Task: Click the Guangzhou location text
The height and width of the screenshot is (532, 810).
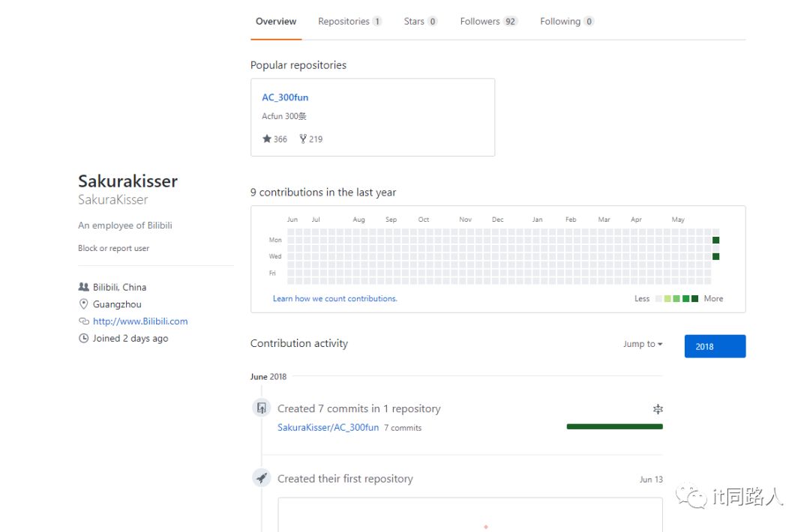Action: tap(117, 304)
